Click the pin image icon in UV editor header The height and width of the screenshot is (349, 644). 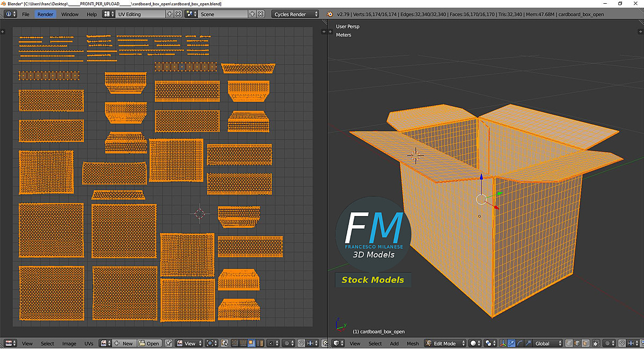169,344
